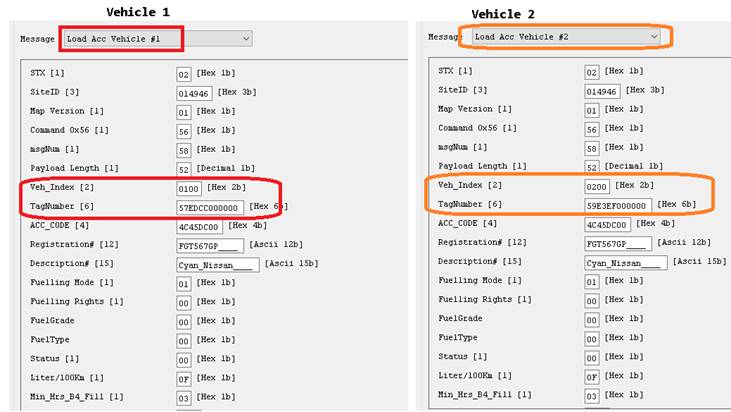Click the Fuelling Mode field in Vehicle 2

pyautogui.click(x=592, y=281)
